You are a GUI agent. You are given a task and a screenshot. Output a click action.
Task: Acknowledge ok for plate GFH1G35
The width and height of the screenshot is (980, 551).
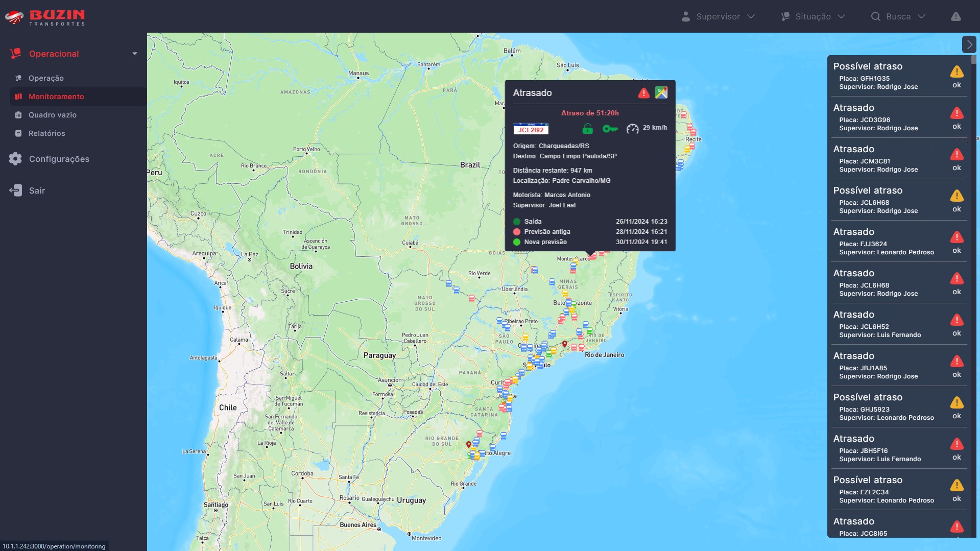point(957,85)
